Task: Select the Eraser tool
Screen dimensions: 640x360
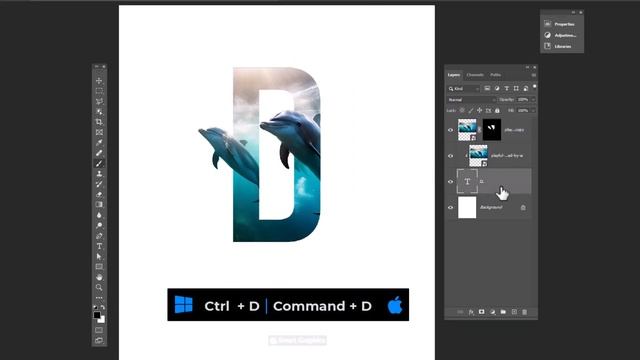Action: [99, 194]
